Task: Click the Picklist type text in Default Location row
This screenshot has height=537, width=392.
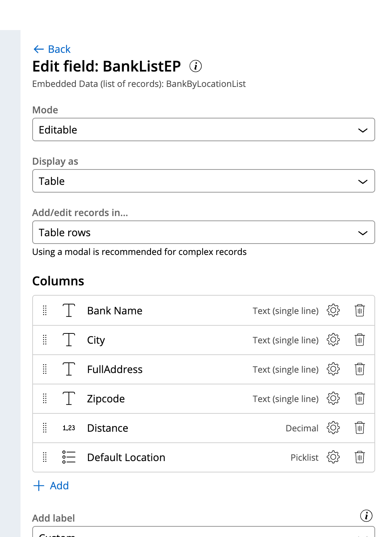Action: coord(304,457)
